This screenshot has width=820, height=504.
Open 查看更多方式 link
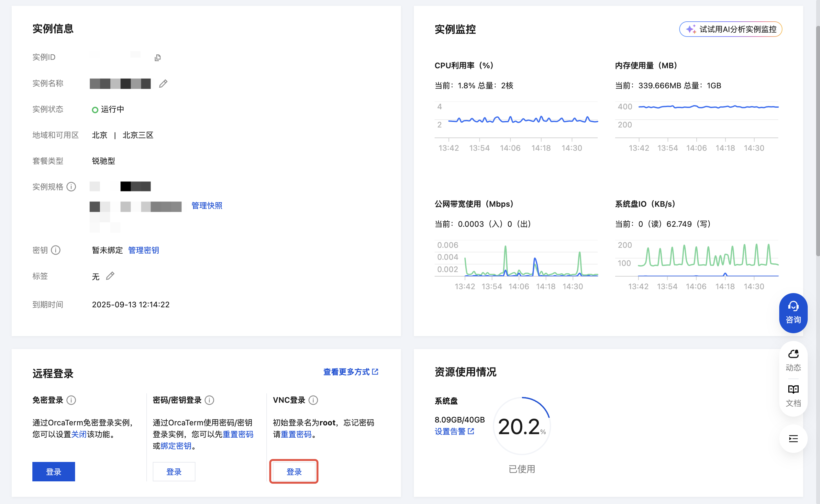click(350, 372)
